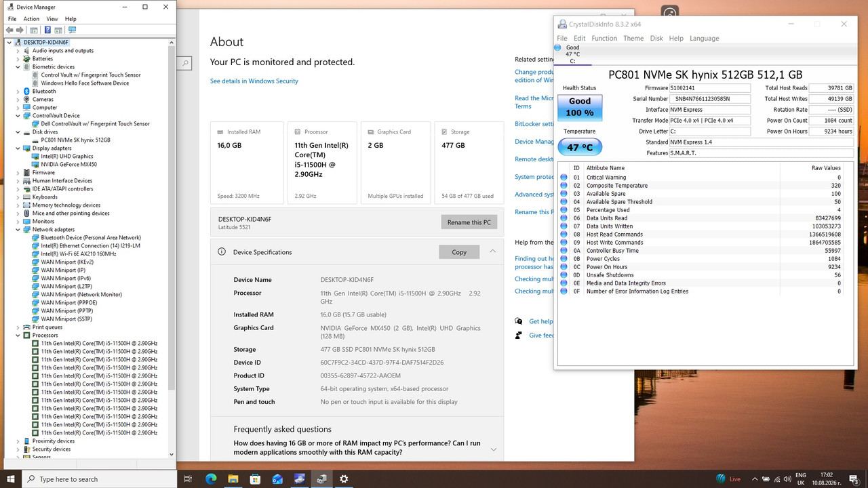Click the Type here to search box
The image size is (868, 488).
pyautogui.click(x=99, y=479)
